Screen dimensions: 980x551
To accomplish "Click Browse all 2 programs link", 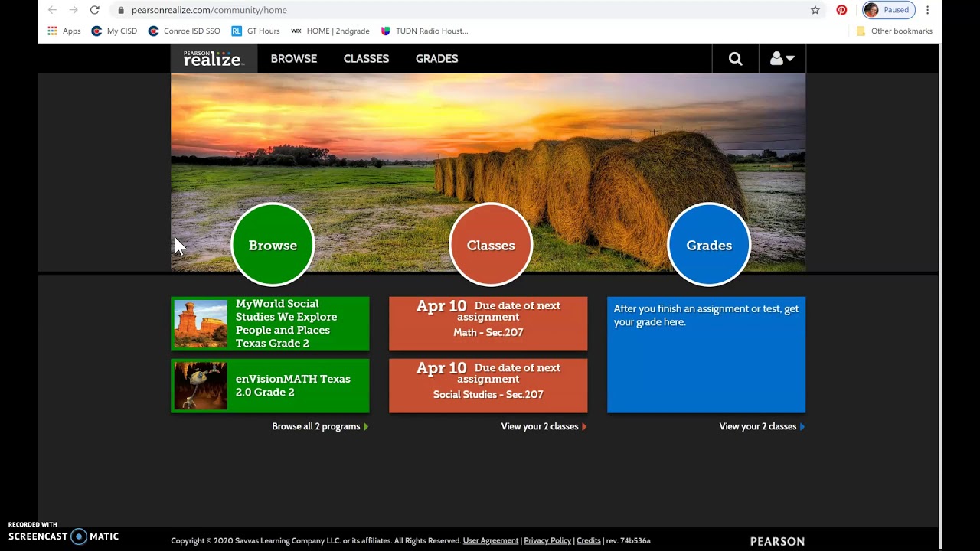I will click(x=320, y=426).
